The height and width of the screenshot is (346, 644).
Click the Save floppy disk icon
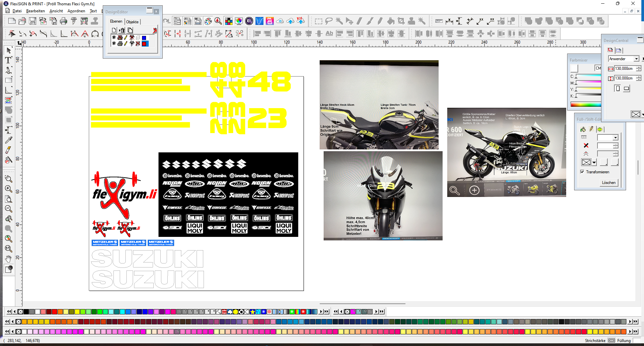tap(32, 21)
